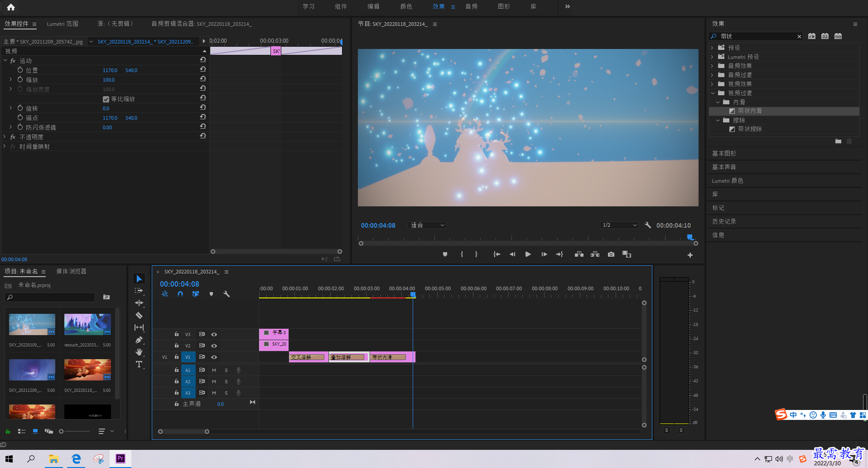Expand Audio Effects folder

click(712, 66)
